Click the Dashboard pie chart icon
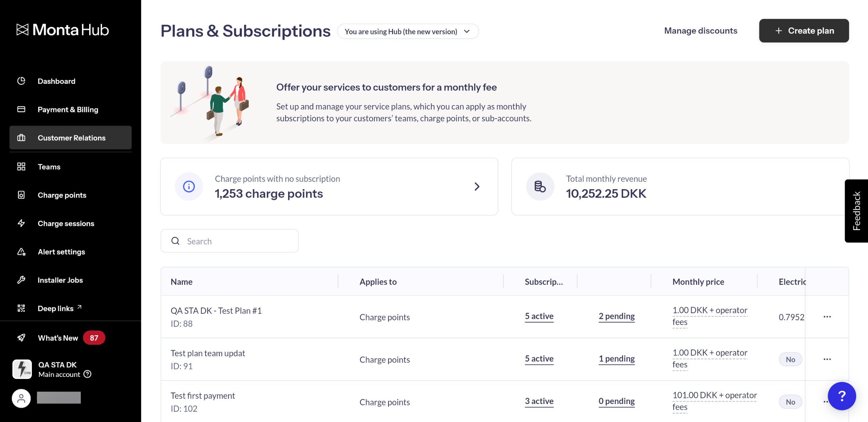 21,81
